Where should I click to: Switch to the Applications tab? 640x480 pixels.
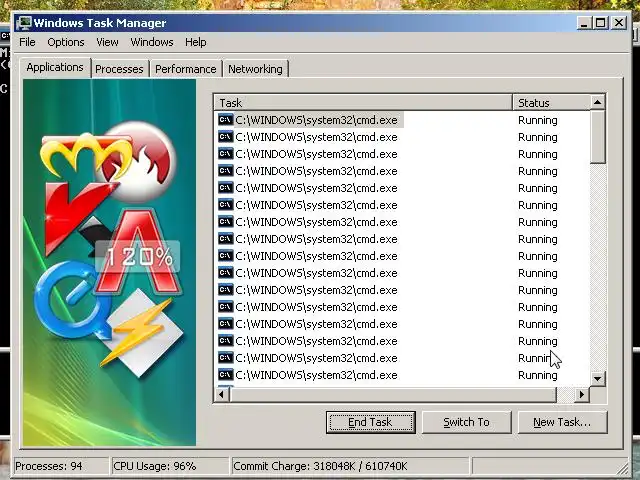55,67
